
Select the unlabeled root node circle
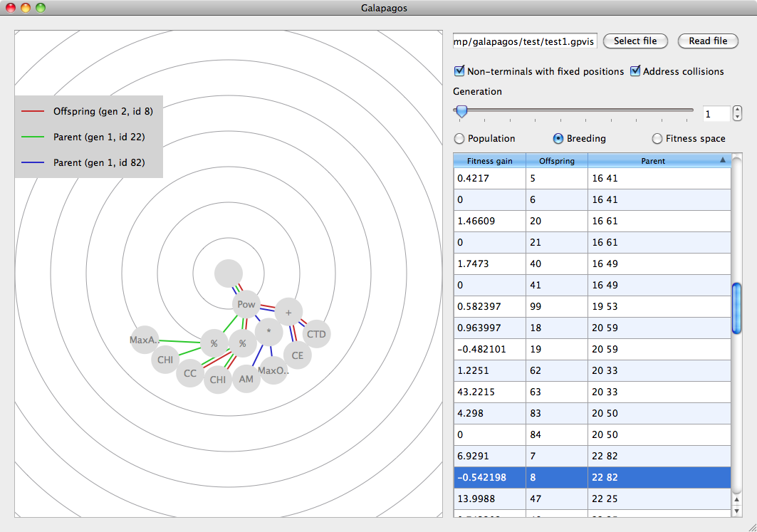pos(229,273)
